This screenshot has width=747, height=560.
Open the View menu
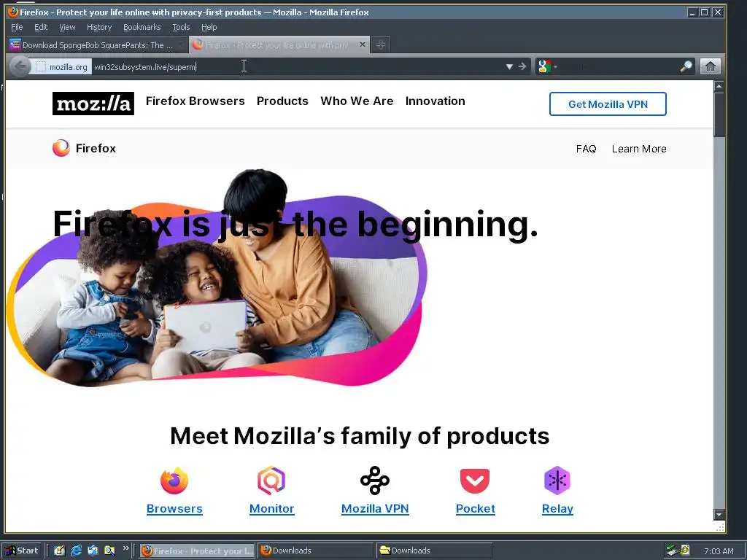coord(67,27)
